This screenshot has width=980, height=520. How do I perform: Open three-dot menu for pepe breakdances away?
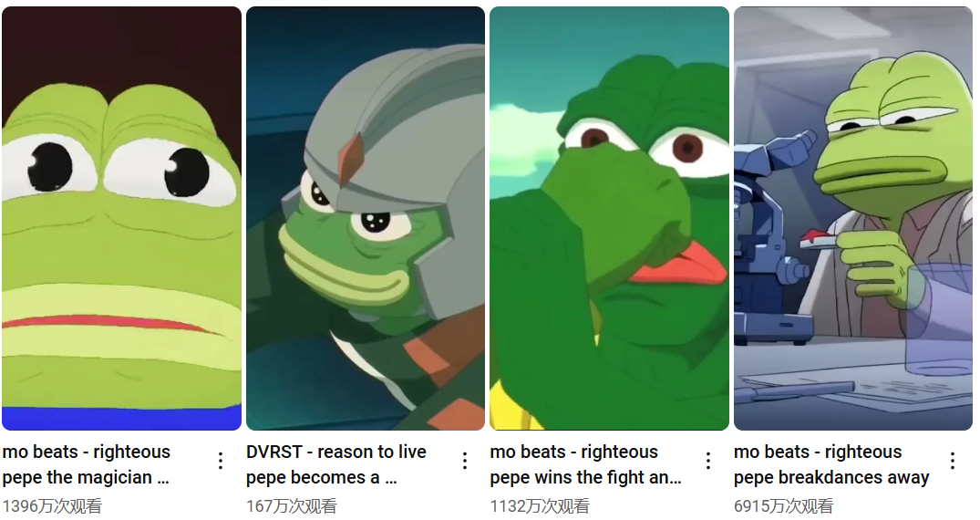click(x=953, y=462)
